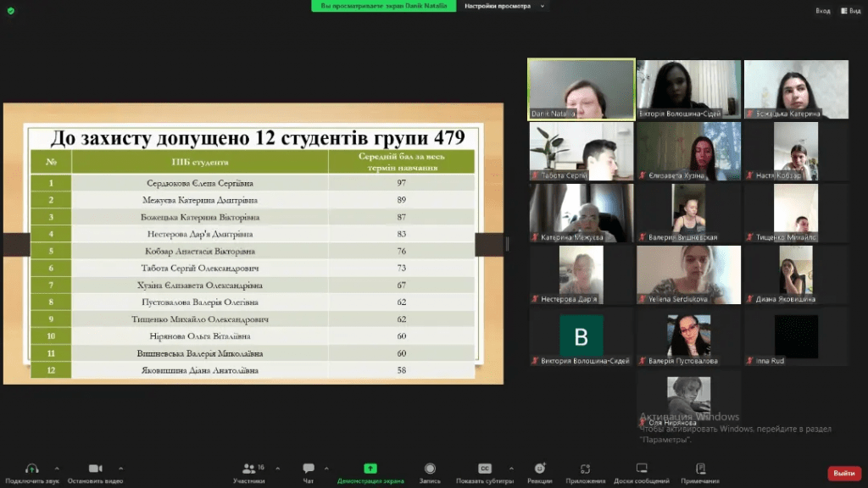Open the Reactions emoji menu
868x488 pixels.
[x=540, y=469]
